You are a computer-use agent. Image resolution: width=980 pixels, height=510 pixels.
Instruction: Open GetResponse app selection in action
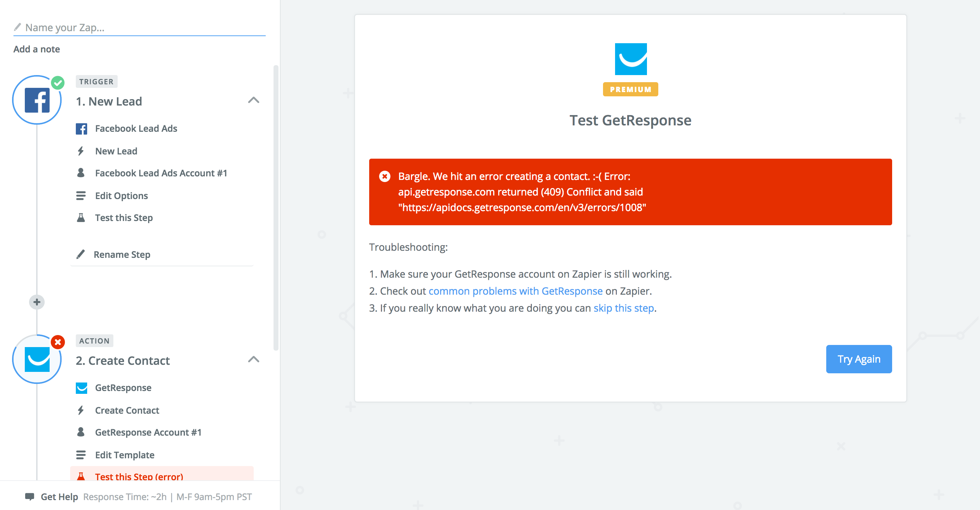coord(123,388)
